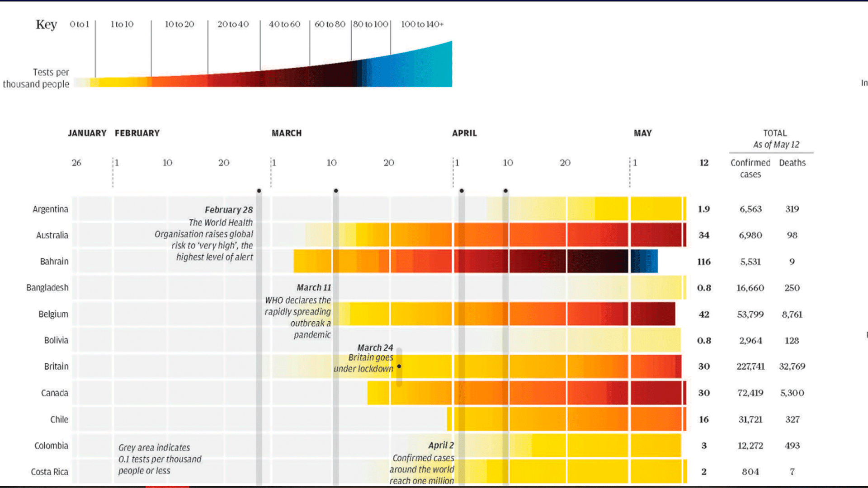868x488 pixels.
Task: Click Belgium's dark red May bar segment
Action: pyautogui.click(x=653, y=314)
